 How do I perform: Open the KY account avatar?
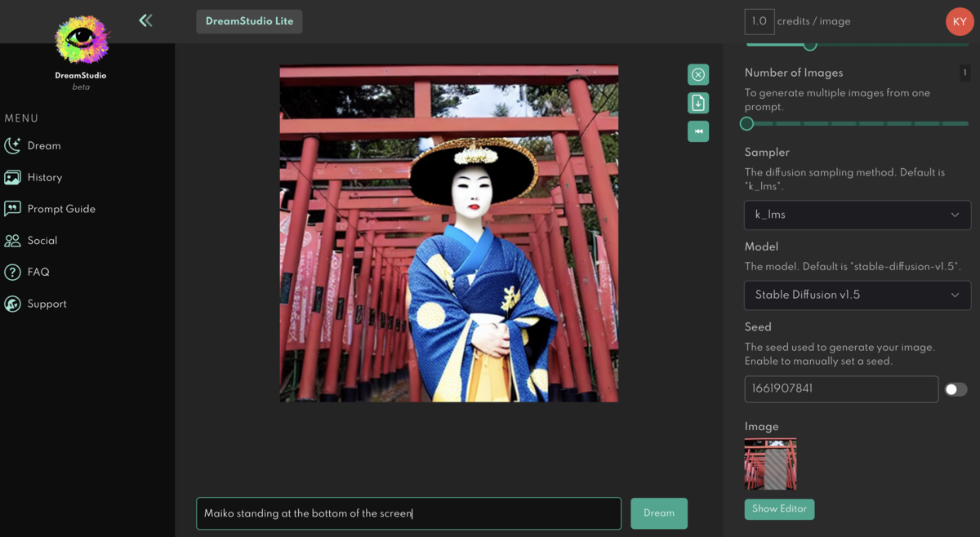960,21
